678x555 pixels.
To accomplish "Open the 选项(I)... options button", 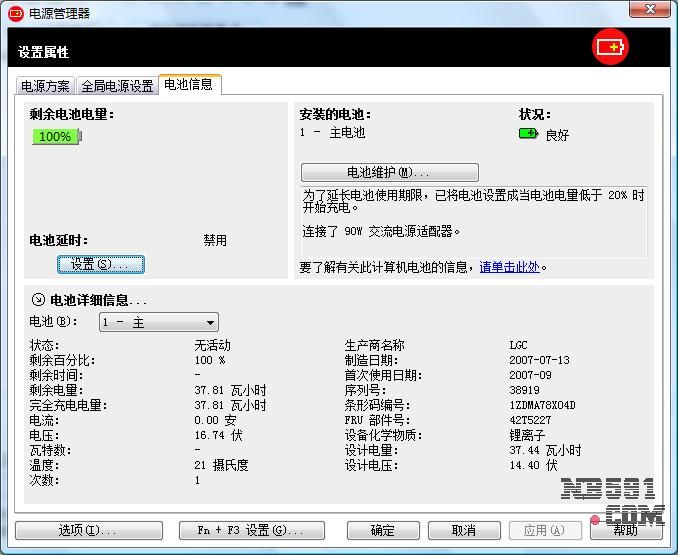I will click(x=73, y=530).
